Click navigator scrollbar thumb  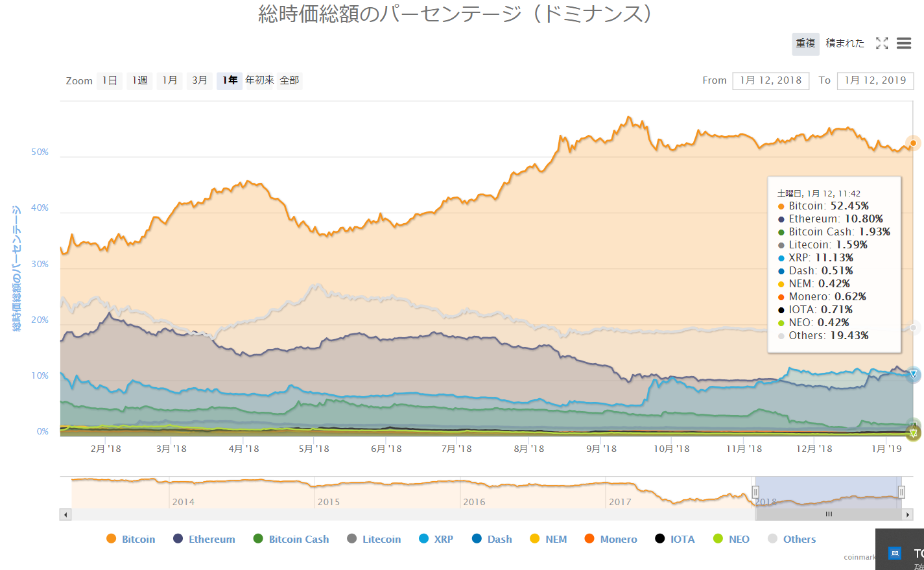click(829, 514)
